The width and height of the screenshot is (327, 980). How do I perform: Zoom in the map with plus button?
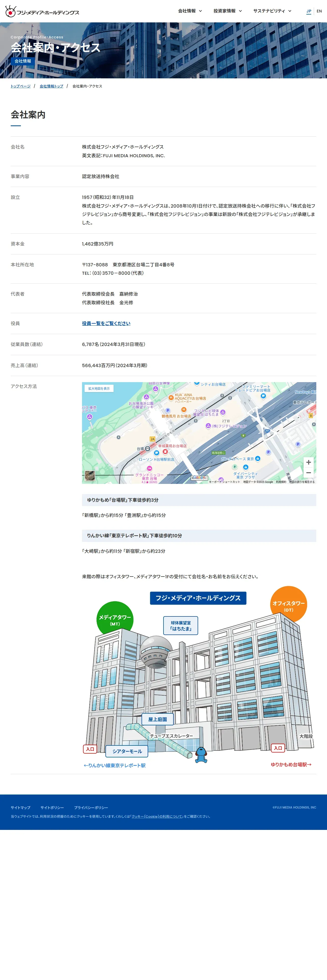coord(309,462)
